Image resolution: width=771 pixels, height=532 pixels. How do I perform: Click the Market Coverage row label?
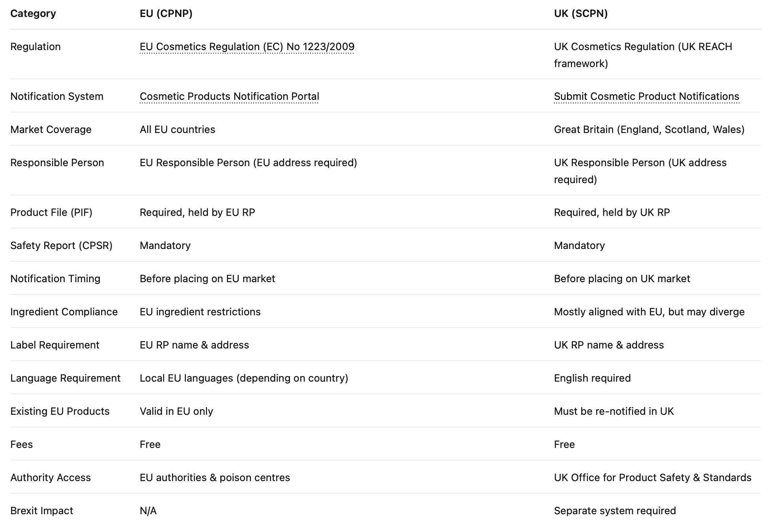point(51,129)
